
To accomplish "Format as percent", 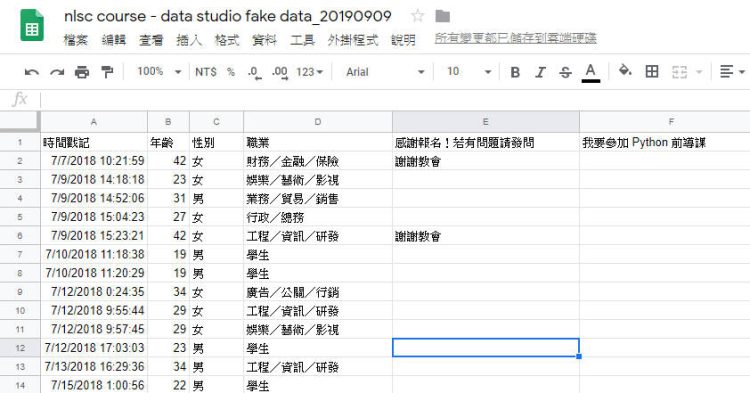I will click(231, 72).
